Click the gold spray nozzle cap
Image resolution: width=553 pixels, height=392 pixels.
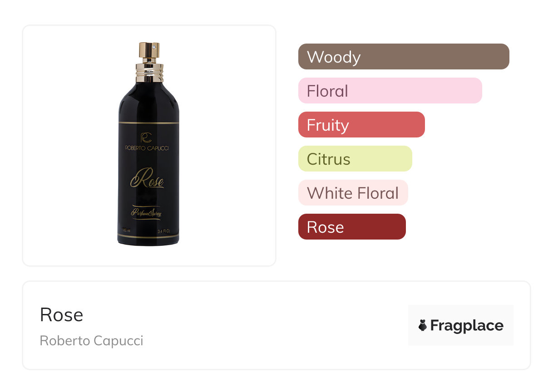point(148,52)
